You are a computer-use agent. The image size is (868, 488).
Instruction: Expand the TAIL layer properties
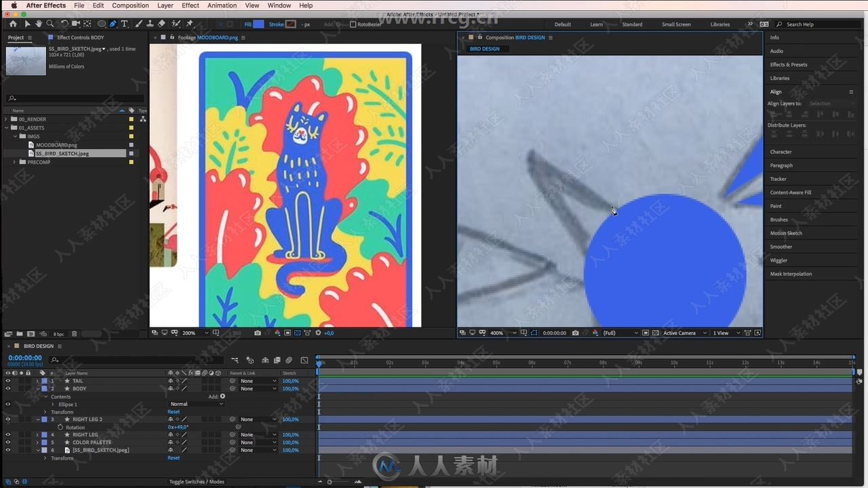[x=38, y=381]
